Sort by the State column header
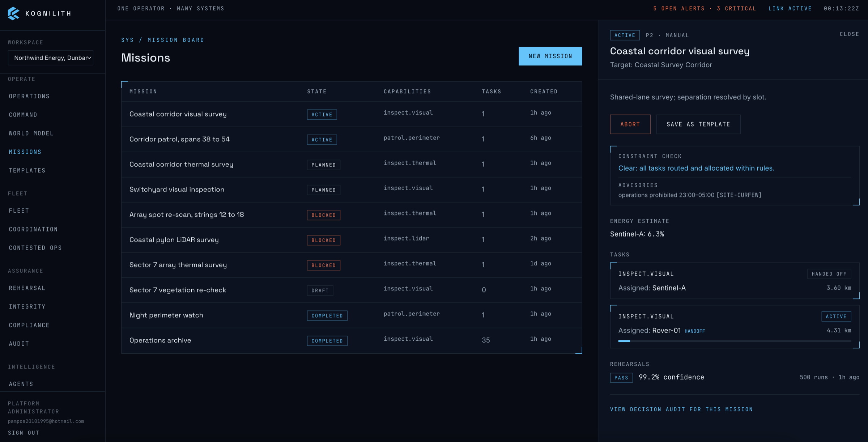Screen dimensions: 868x442 coord(317,92)
